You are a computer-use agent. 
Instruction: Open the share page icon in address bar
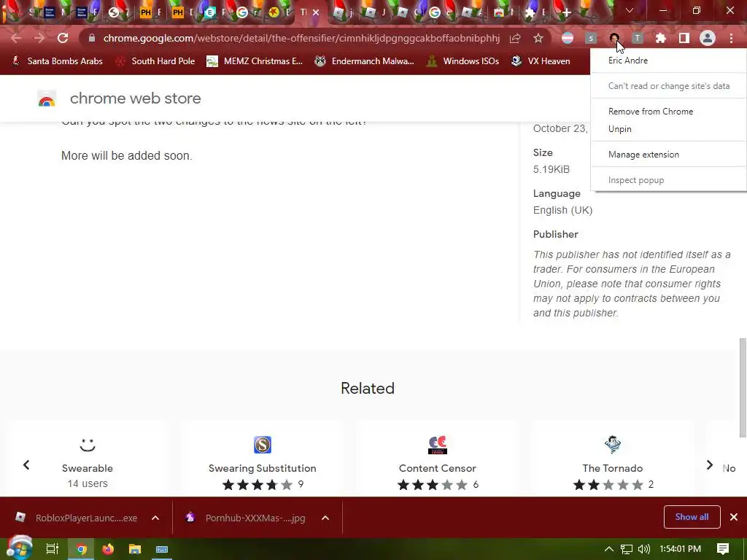515,38
